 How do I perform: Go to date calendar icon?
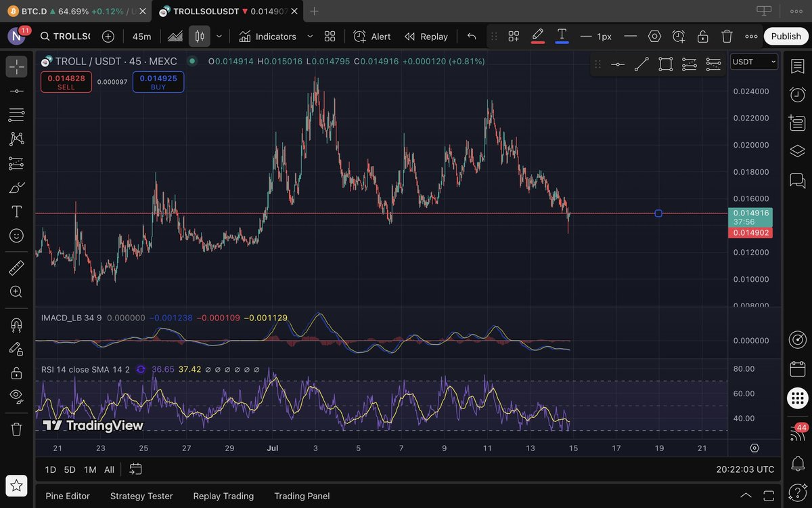[x=135, y=469]
